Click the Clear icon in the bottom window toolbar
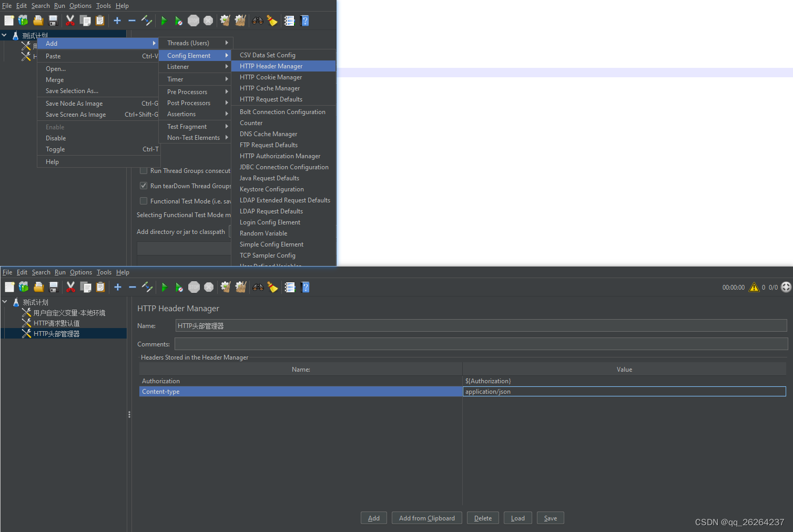The image size is (793, 532). coord(226,287)
